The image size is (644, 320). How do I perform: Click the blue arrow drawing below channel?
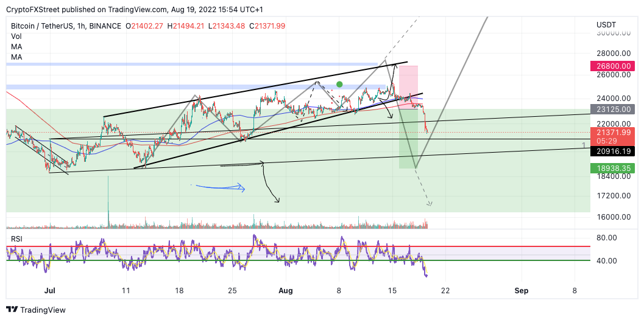click(x=221, y=187)
